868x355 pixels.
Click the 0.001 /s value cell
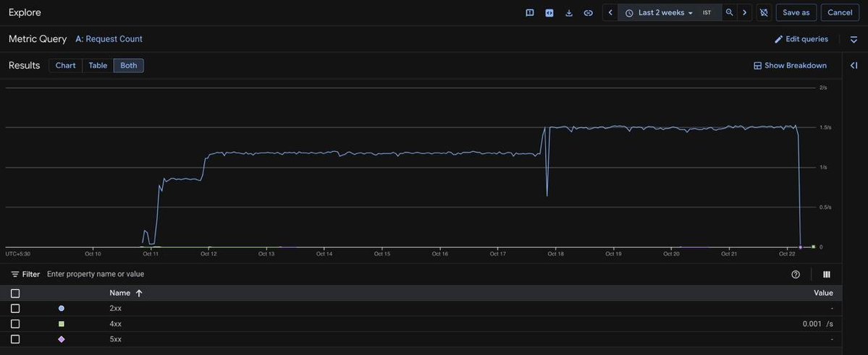[817, 324]
